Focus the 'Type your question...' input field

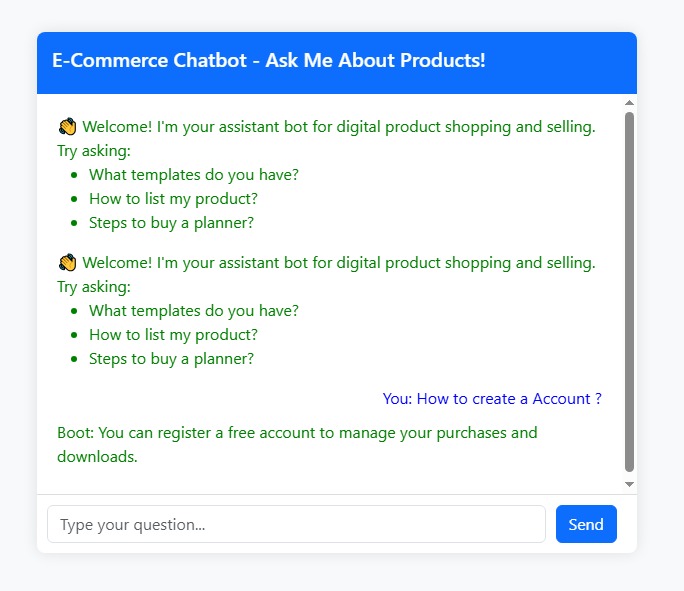(x=296, y=524)
